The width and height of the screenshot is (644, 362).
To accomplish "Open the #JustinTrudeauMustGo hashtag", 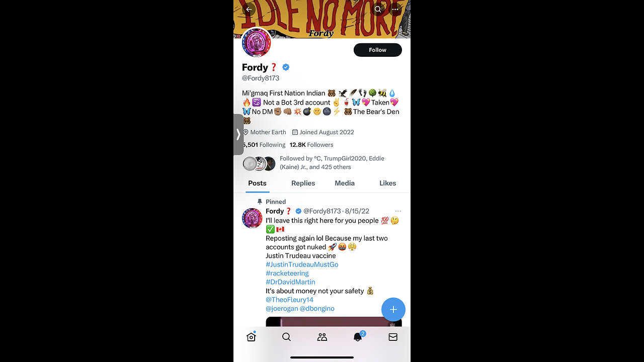I will click(x=302, y=264).
